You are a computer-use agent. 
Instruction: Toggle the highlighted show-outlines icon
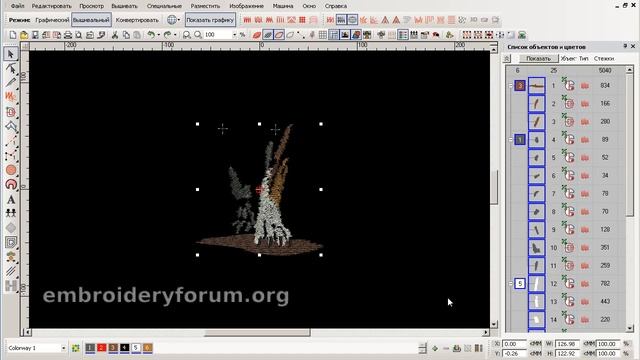point(279,35)
